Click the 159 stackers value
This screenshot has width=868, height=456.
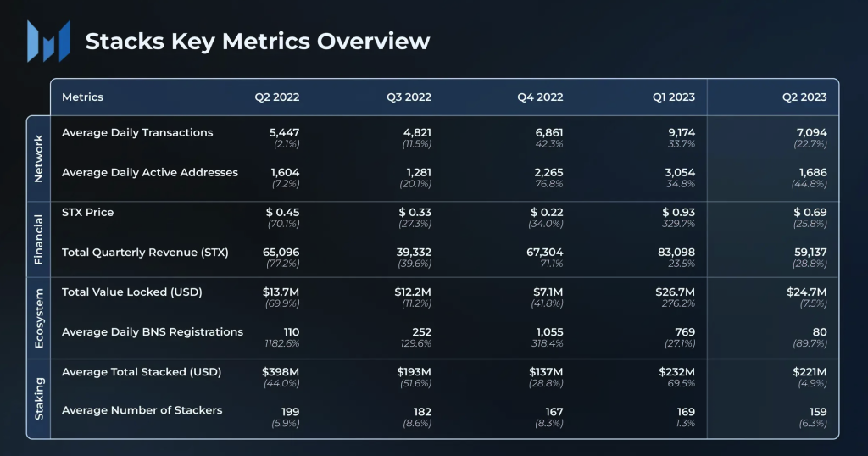[818, 412]
